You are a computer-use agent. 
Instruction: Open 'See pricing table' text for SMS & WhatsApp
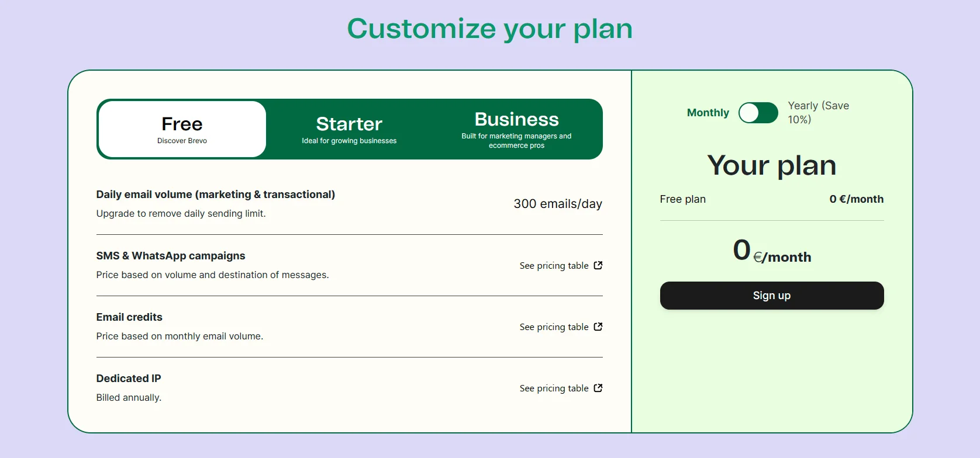point(554,266)
